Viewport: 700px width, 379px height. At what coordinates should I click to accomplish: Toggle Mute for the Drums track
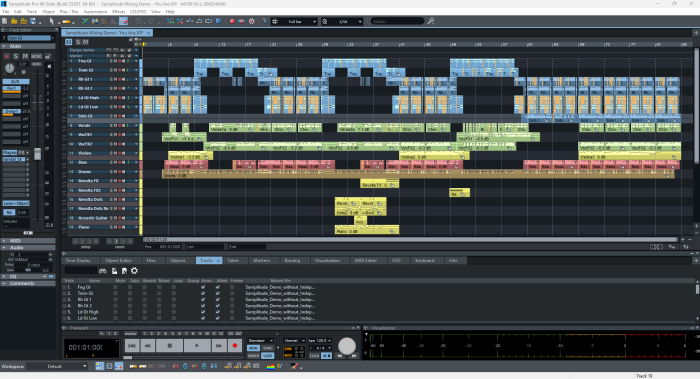tap(116, 171)
